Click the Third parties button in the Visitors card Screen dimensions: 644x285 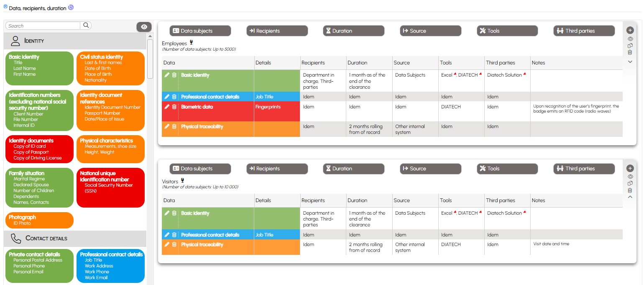pos(584,169)
